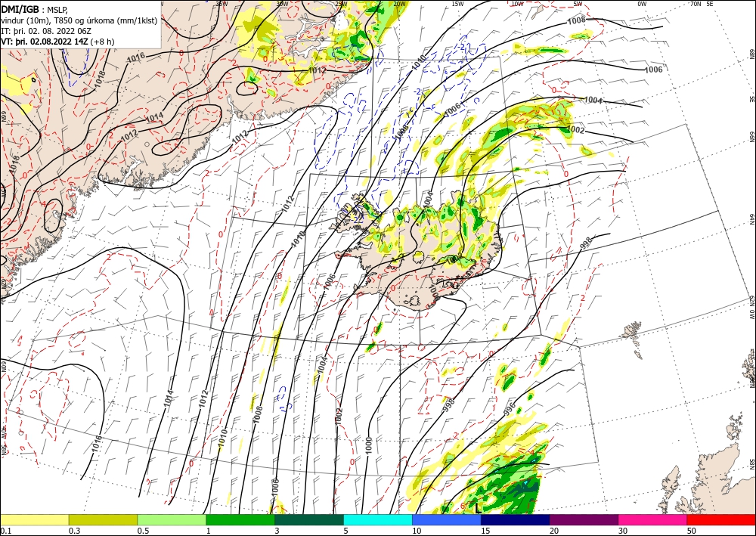
Task: Click the 20W longitude label
Action: 399,4
